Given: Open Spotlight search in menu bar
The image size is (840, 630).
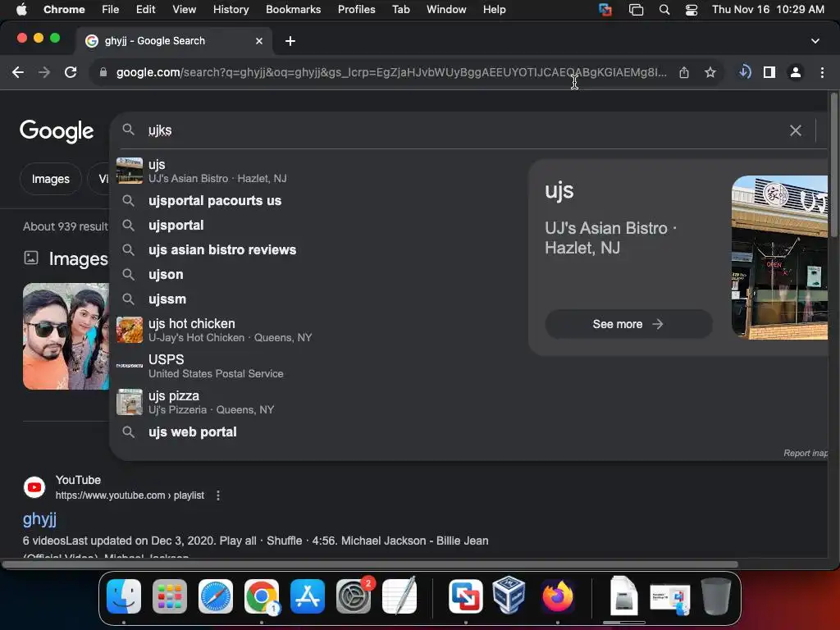Looking at the screenshot, I should (664, 9).
